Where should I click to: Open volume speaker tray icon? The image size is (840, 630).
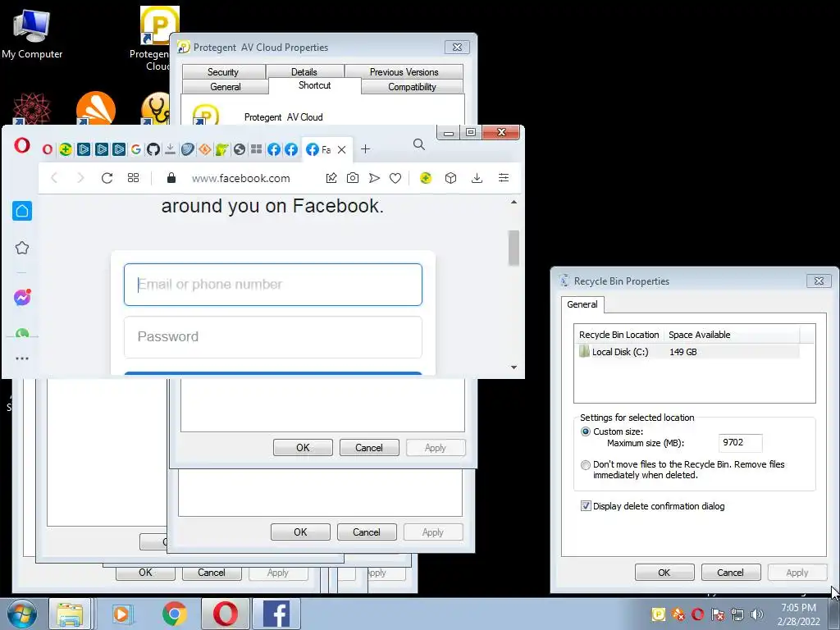[757, 614]
